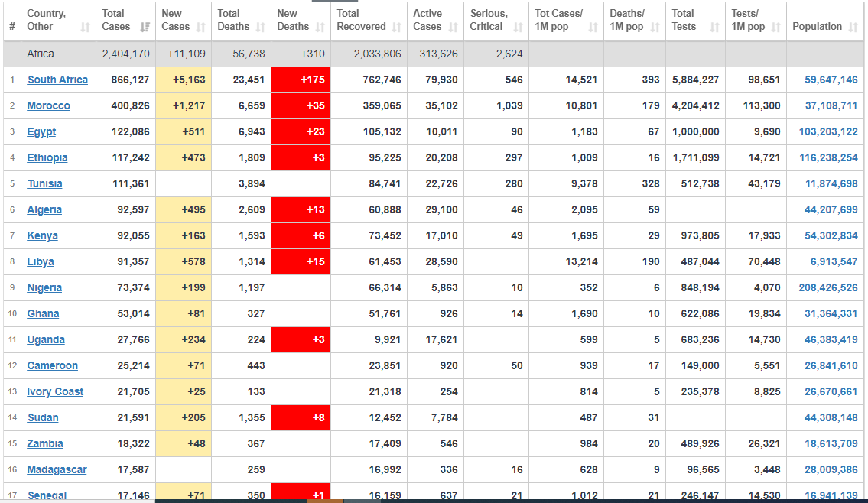Sort by Total Deaths using arrow icon

pos(260,27)
